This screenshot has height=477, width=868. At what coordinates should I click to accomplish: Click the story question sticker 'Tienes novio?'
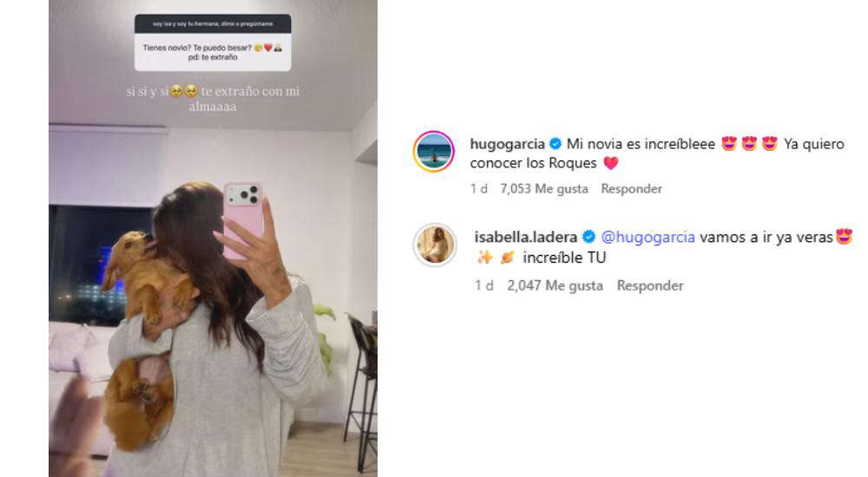tap(213, 42)
